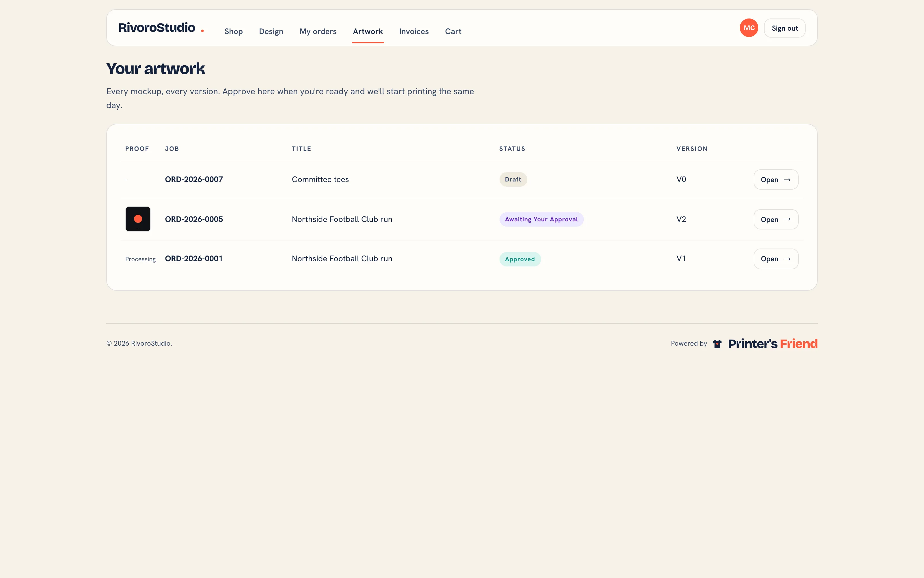Click the Approved status badge
This screenshot has height=578, width=924.
click(520, 259)
